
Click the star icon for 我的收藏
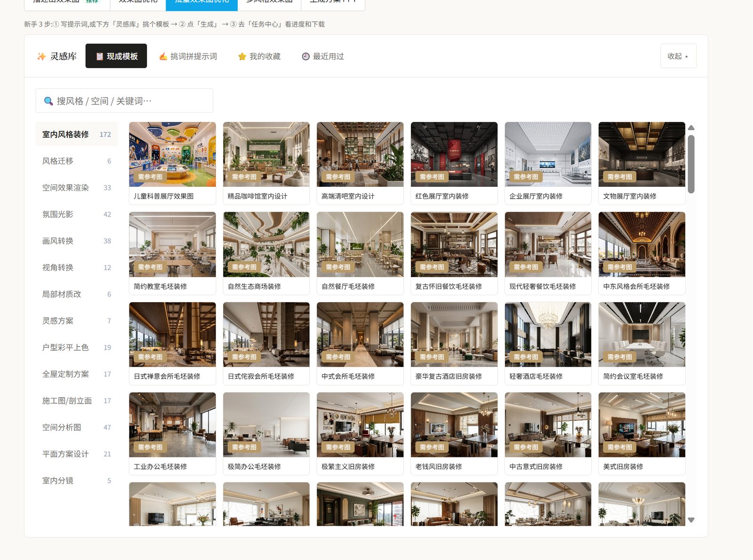(x=242, y=56)
